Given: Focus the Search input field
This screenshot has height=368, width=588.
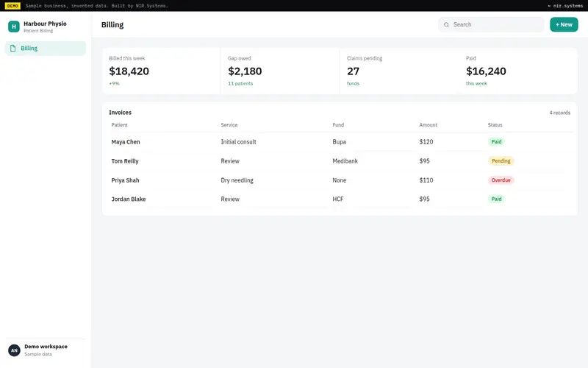Looking at the screenshot, I should [491, 24].
